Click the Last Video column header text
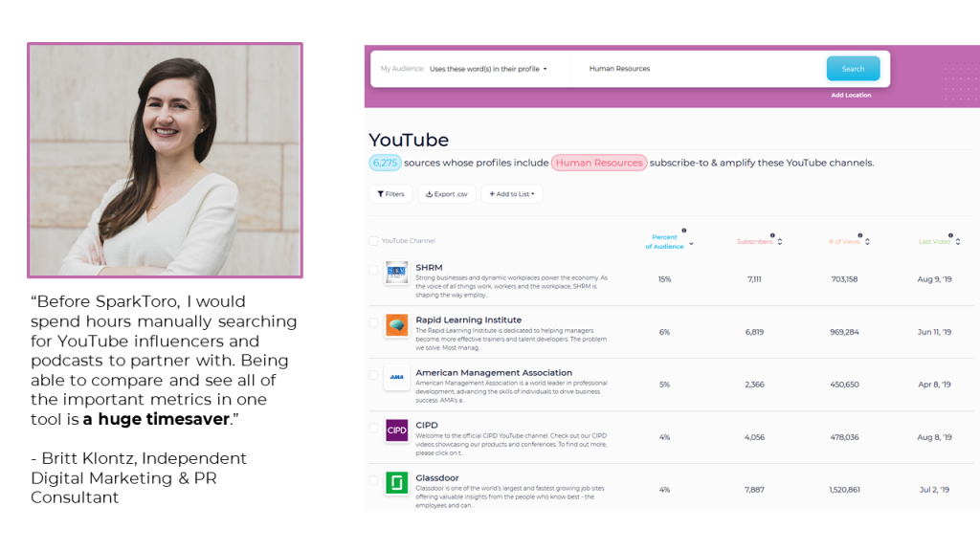 tap(934, 242)
